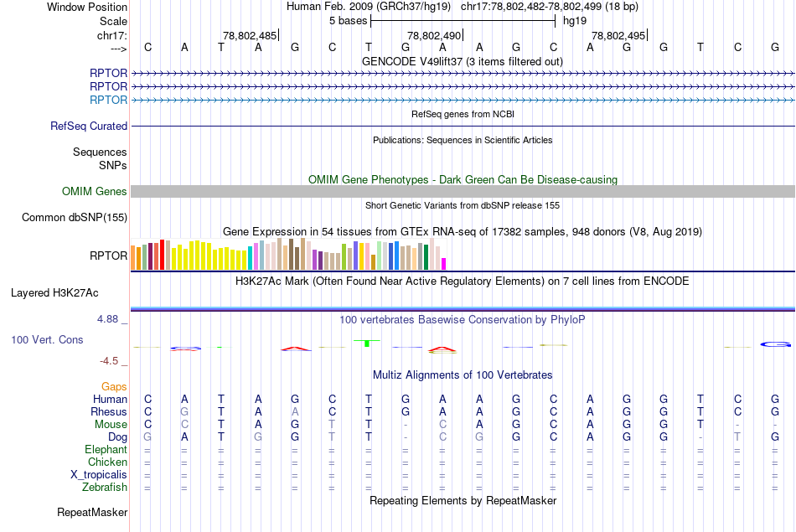Open the RefSeq Curated track label
Image resolution: width=796 pixels, height=532 pixels.
[x=89, y=126]
